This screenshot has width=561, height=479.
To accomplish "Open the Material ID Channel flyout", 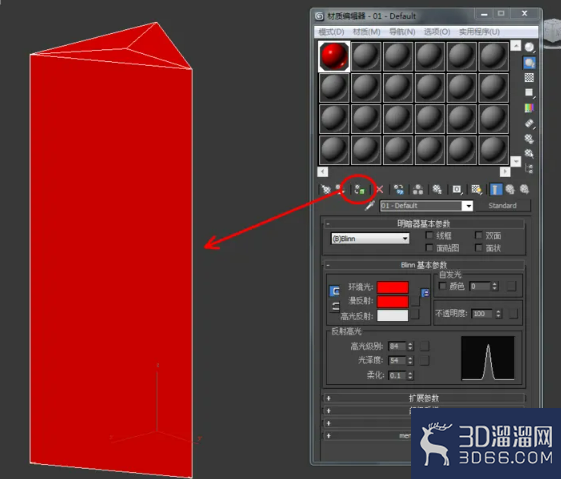I will [x=457, y=189].
